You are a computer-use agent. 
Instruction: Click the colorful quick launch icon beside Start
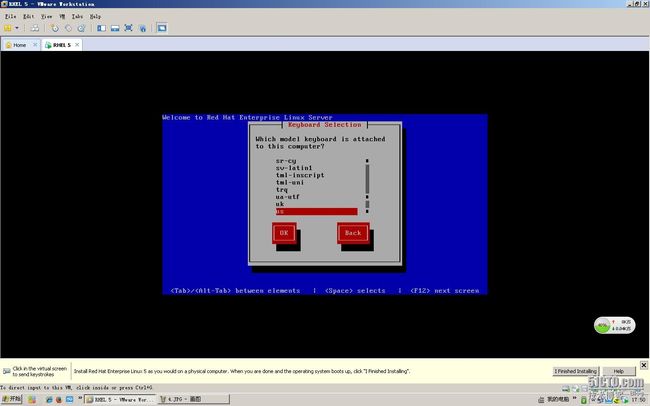coord(32,400)
